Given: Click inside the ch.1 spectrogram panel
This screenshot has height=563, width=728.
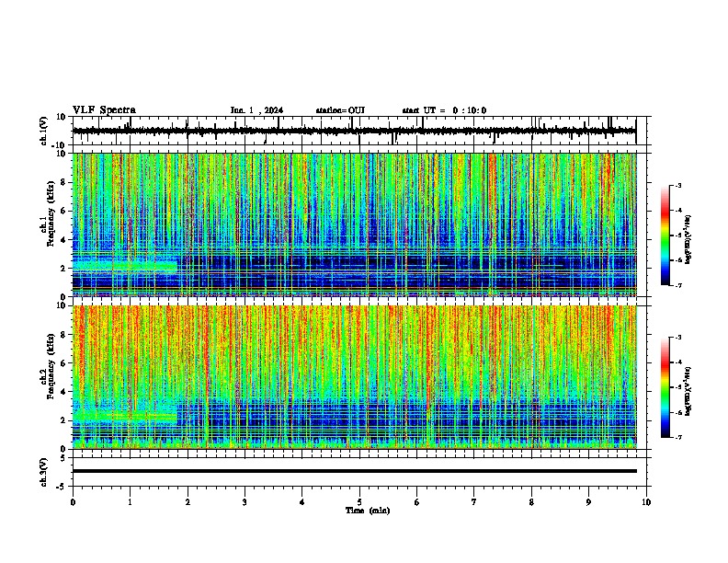Looking at the screenshot, I should [x=354, y=224].
